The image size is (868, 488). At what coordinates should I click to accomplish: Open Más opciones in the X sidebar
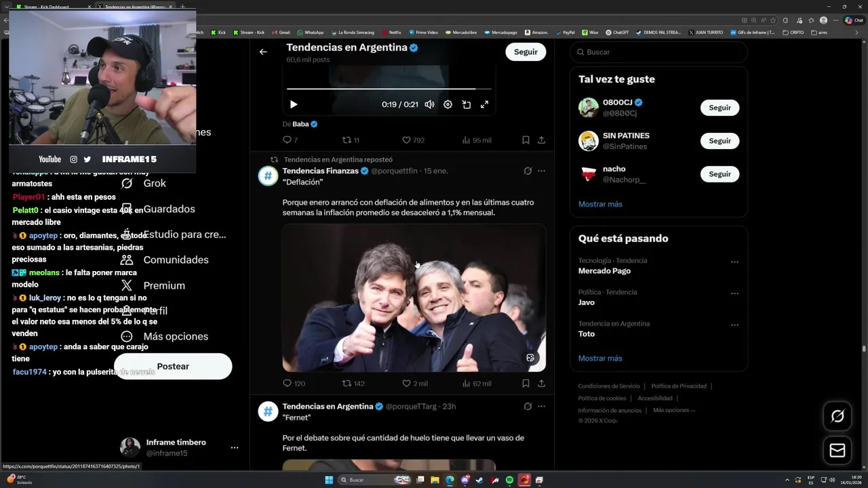pos(164,336)
